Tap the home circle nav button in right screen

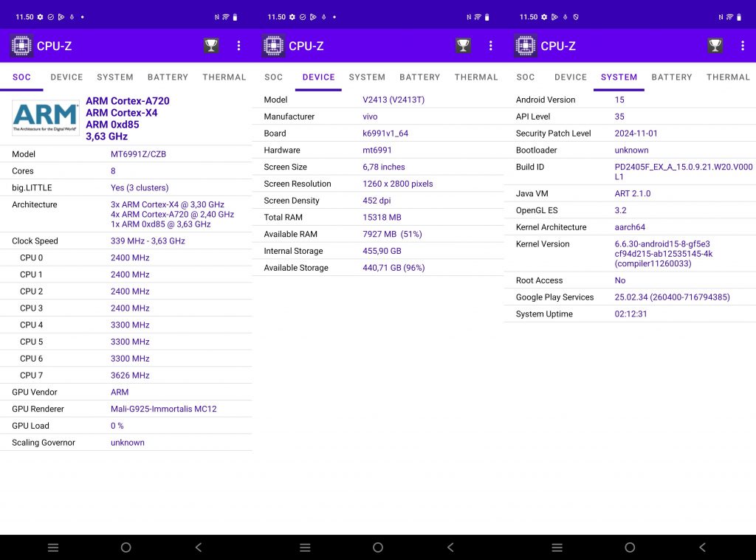630,547
